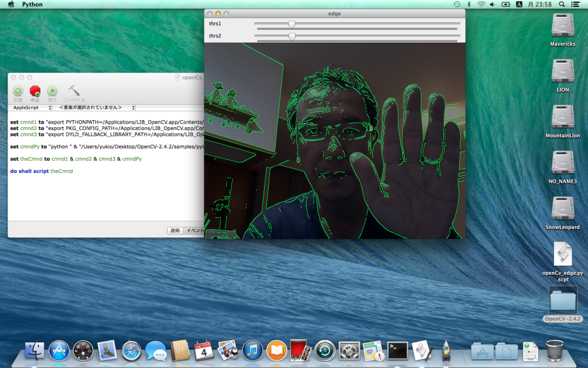The width and height of the screenshot is (588, 368).
Task: Open iBooks from the Dock
Action: 276,351
